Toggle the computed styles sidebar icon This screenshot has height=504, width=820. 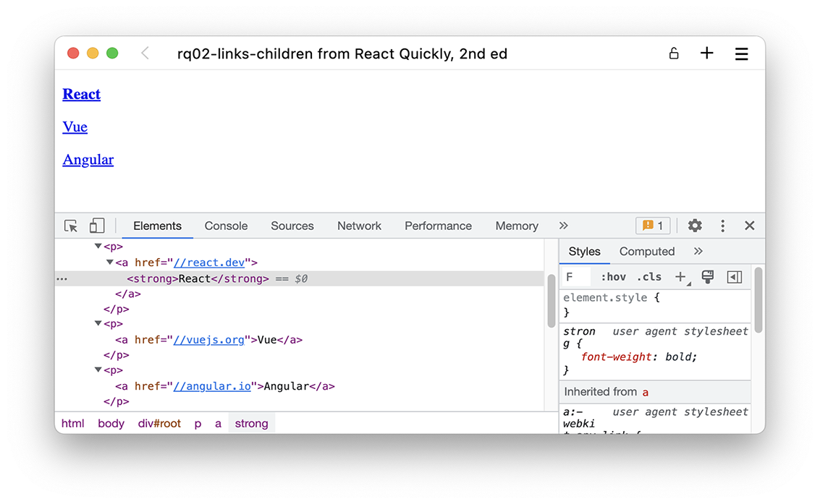coord(734,277)
